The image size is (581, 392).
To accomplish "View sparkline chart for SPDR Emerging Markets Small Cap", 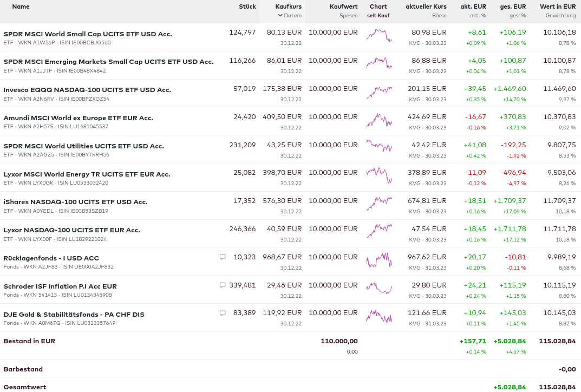I will (378, 63).
